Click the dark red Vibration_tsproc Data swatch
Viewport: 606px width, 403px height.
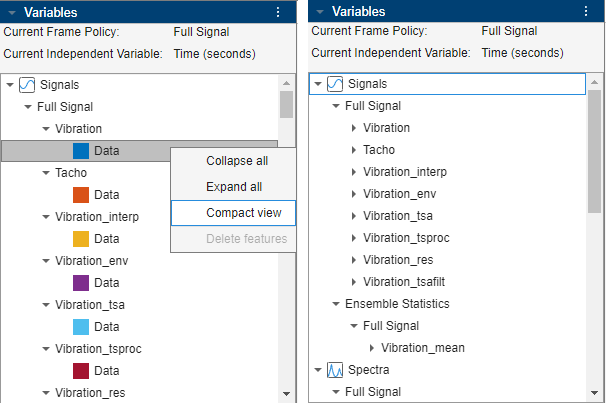click(81, 371)
